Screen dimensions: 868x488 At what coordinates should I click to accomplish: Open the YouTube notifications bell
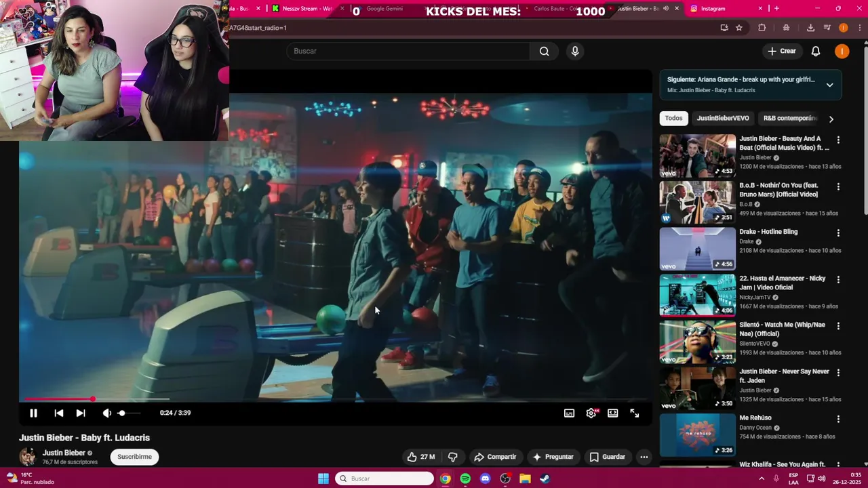pos(816,51)
